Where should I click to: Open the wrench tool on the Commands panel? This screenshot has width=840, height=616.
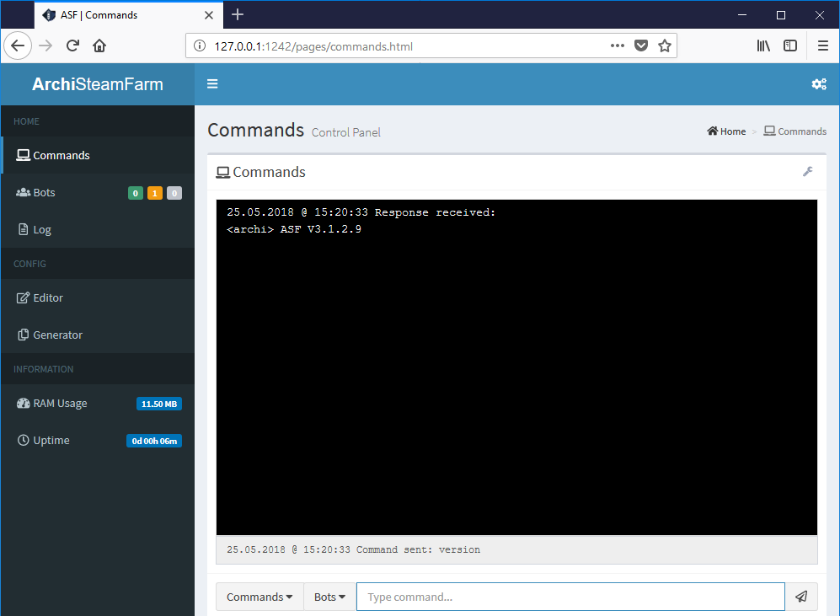[x=808, y=171]
